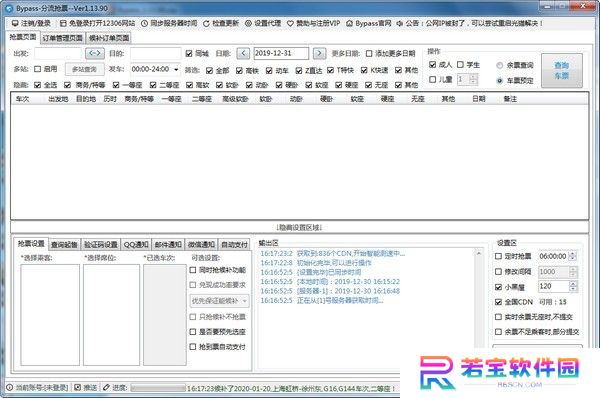This screenshot has width=600, height=398.
Task: Check the 学生 passenger checkbox
Action: 460,65
